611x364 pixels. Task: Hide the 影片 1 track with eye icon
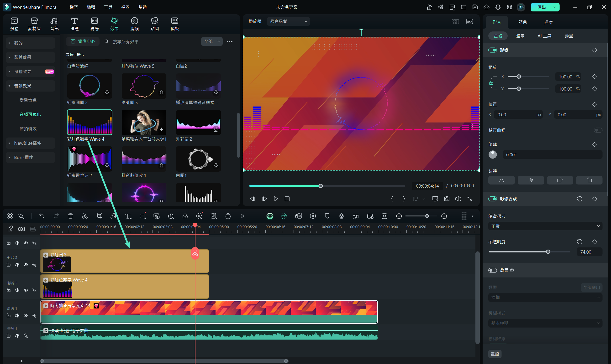point(26,315)
